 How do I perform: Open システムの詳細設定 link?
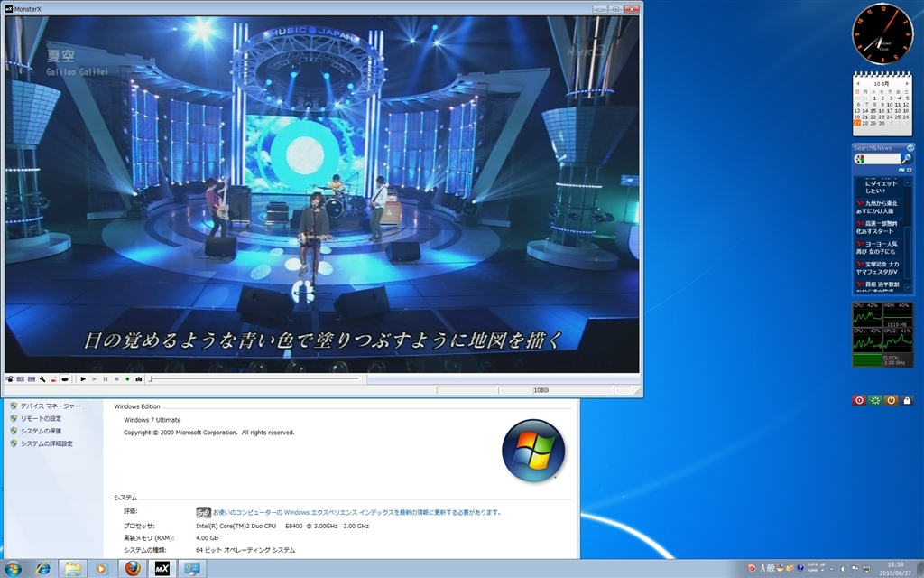tap(46, 443)
